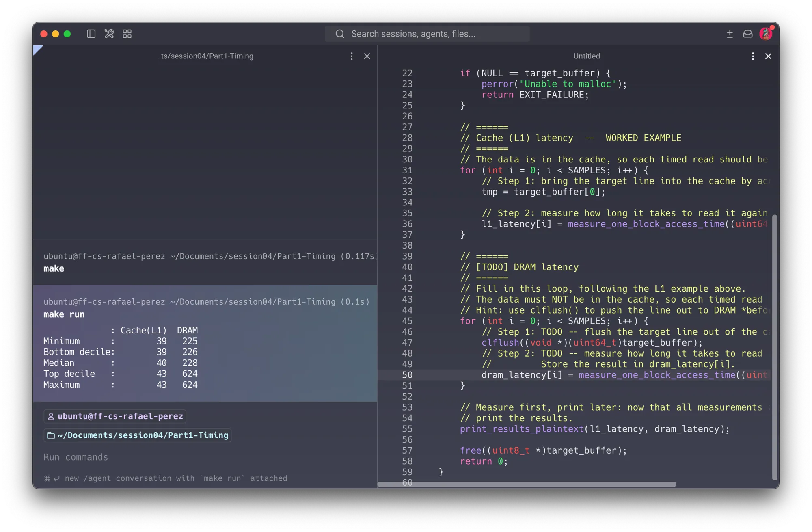Viewport: 812px width, 532px height.
Task: Open Untitled editor pane three-dot menu
Action: point(753,56)
